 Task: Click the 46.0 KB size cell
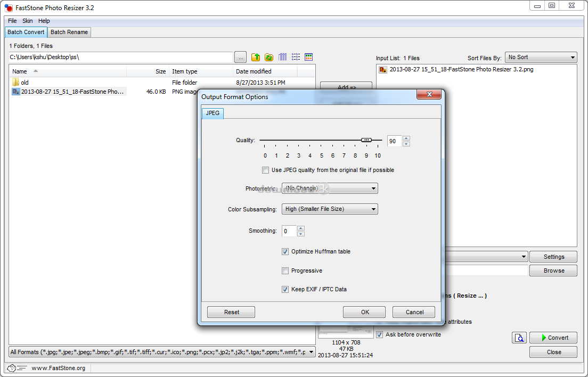[x=156, y=92]
